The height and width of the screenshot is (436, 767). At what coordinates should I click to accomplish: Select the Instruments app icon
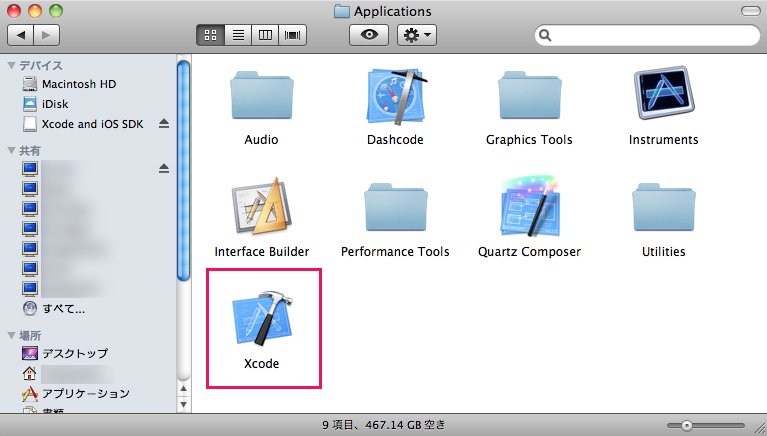pos(664,92)
